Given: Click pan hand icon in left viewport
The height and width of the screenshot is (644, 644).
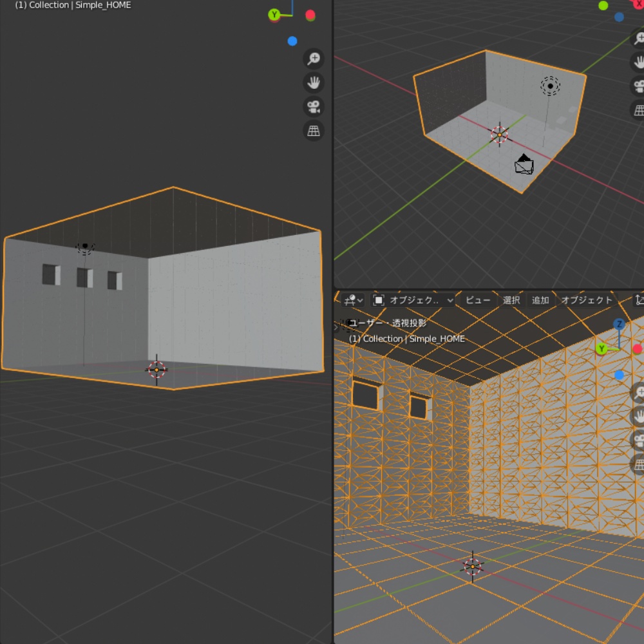Looking at the screenshot, I should pos(314,82).
